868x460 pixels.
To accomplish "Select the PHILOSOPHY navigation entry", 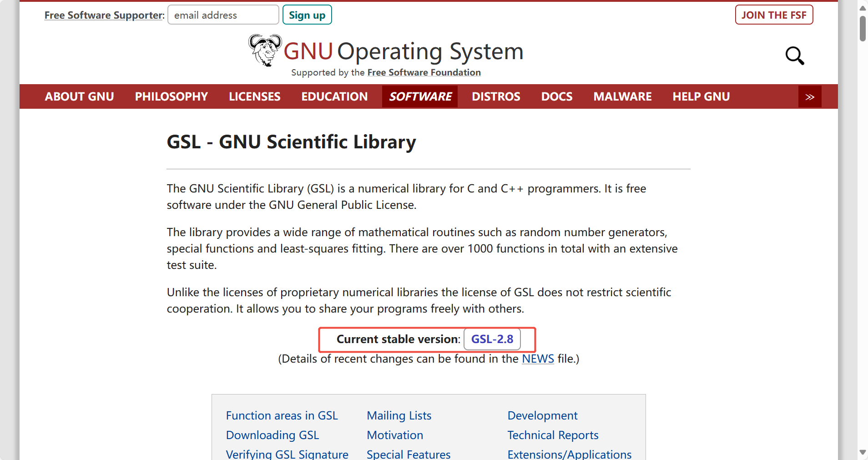I will click(x=171, y=96).
